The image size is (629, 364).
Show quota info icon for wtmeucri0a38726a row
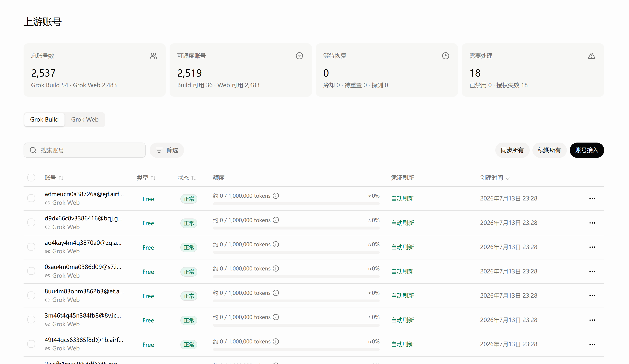[276, 196]
